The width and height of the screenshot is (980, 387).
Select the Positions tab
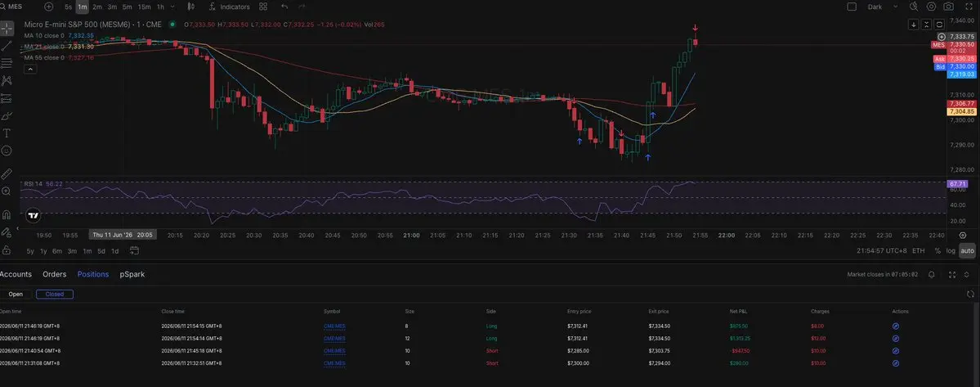coord(93,274)
